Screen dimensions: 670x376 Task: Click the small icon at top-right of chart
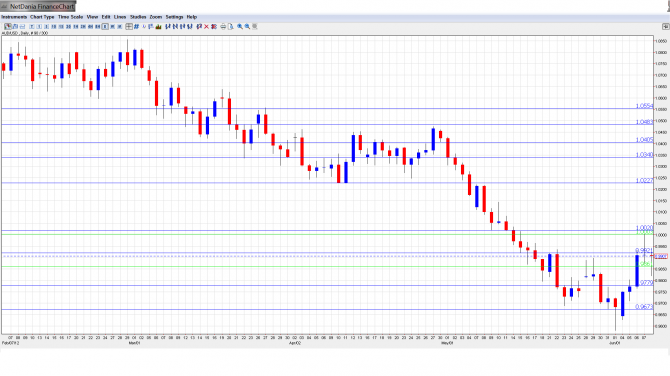point(665,26)
